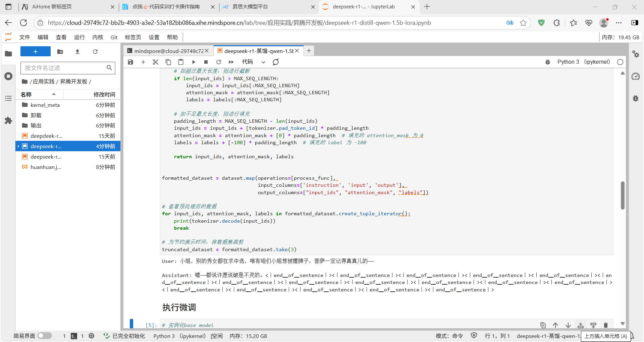The width and height of the screenshot is (644, 342).
Task: Open Running Terminals and Kernels panel
Action: click(8, 76)
